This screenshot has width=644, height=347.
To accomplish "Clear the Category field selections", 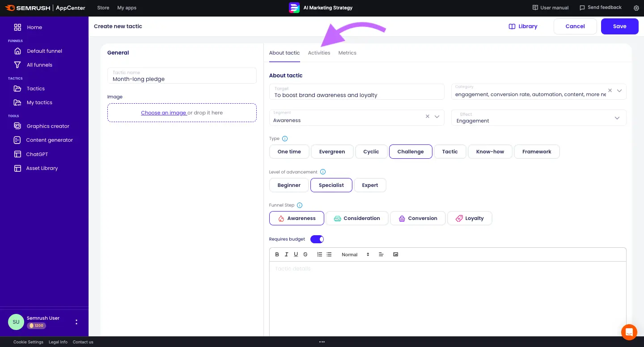I will click(x=610, y=90).
